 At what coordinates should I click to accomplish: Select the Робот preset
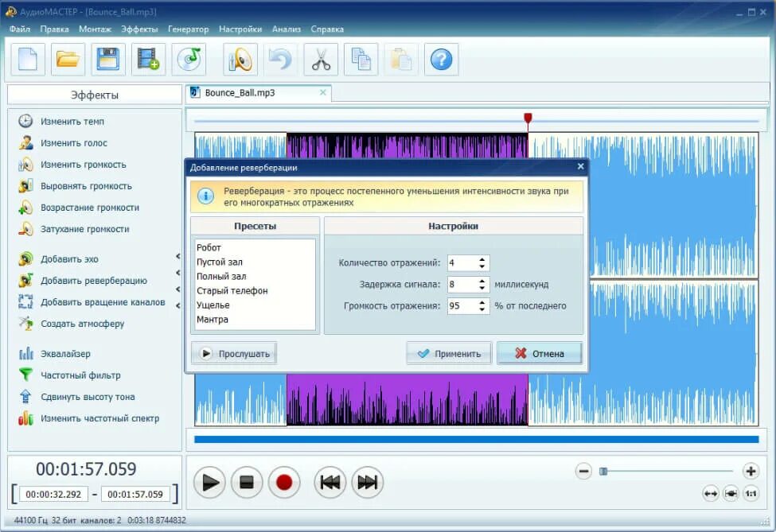click(255, 247)
